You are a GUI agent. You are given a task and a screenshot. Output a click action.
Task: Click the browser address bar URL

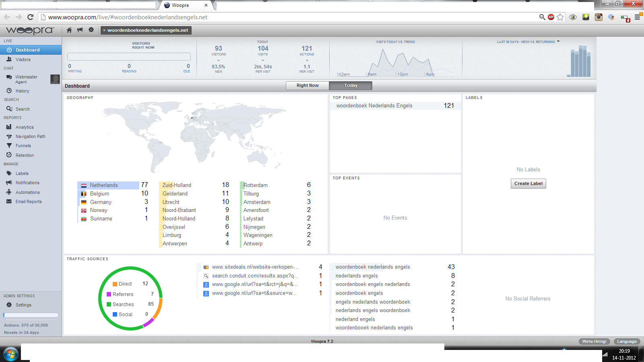click(128, 17)
